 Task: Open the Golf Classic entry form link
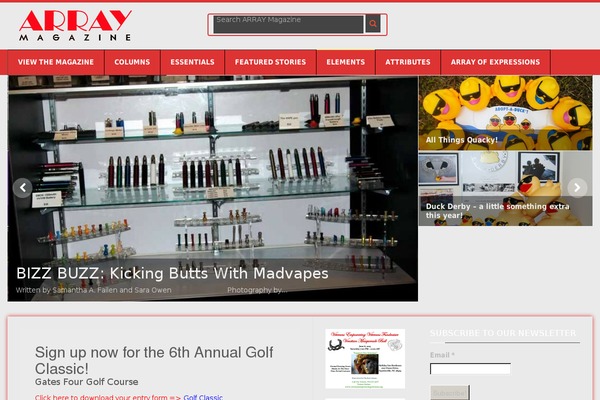coord(203,397)
